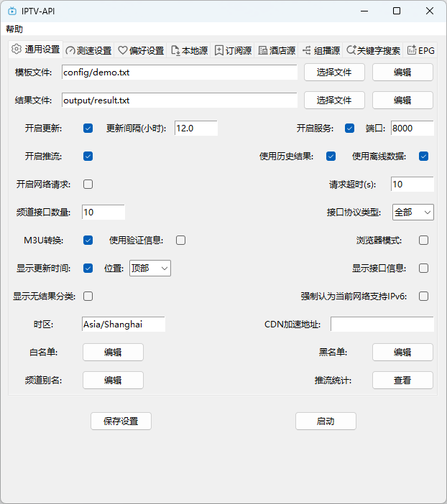
Task: Toggle the 开启更新 checkbox
Action: 88,129
